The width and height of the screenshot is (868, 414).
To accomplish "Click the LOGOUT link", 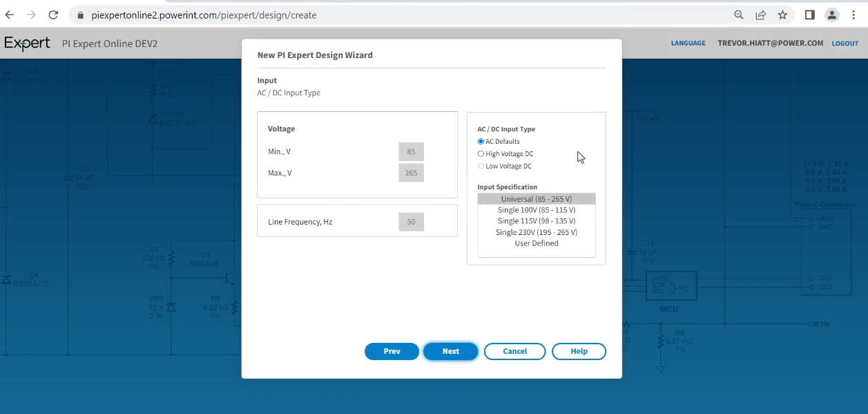I will point(845,43).
